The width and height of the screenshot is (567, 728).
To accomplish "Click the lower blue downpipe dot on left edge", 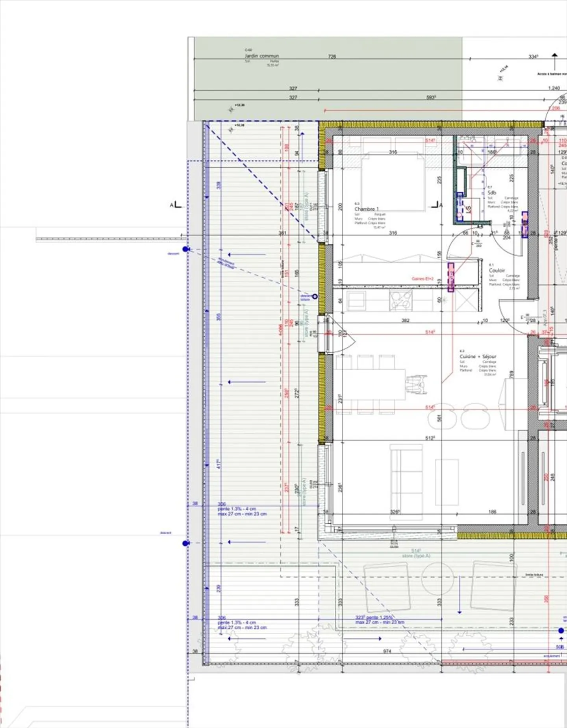I will [185, 543].
